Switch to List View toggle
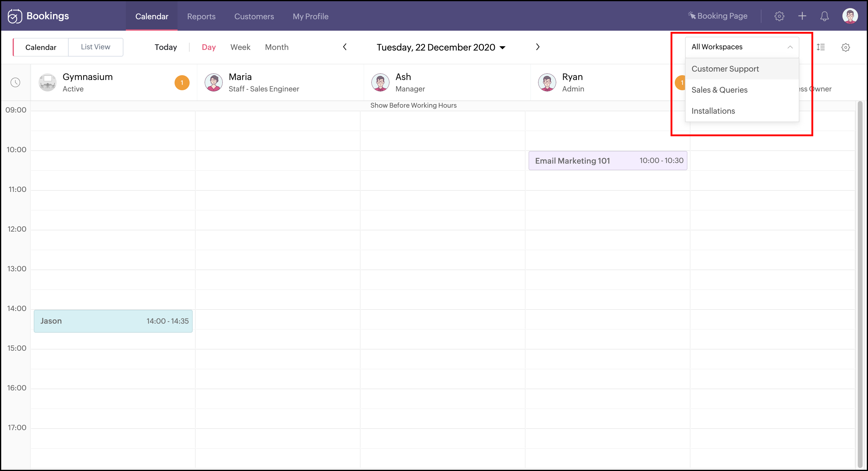 point(95,47)
